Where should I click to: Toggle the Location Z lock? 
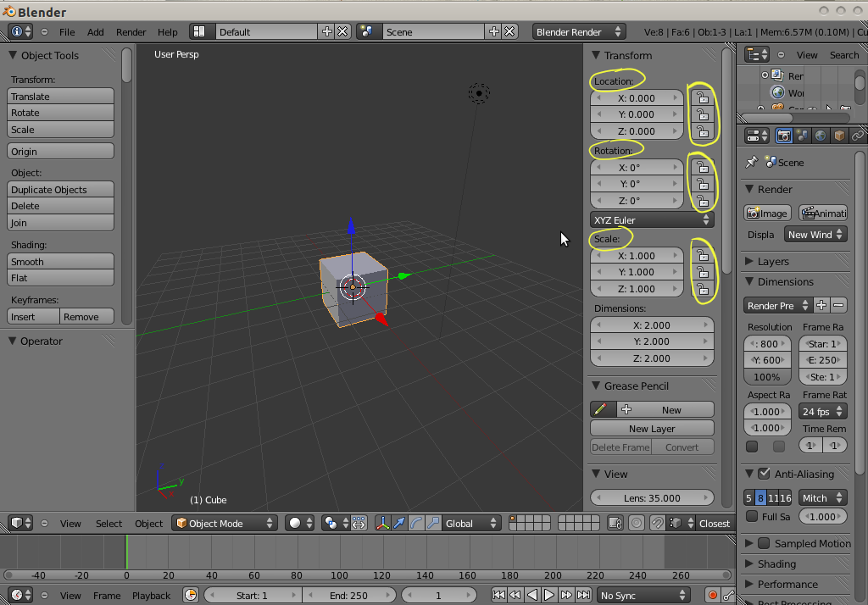[x=703, y=131]
